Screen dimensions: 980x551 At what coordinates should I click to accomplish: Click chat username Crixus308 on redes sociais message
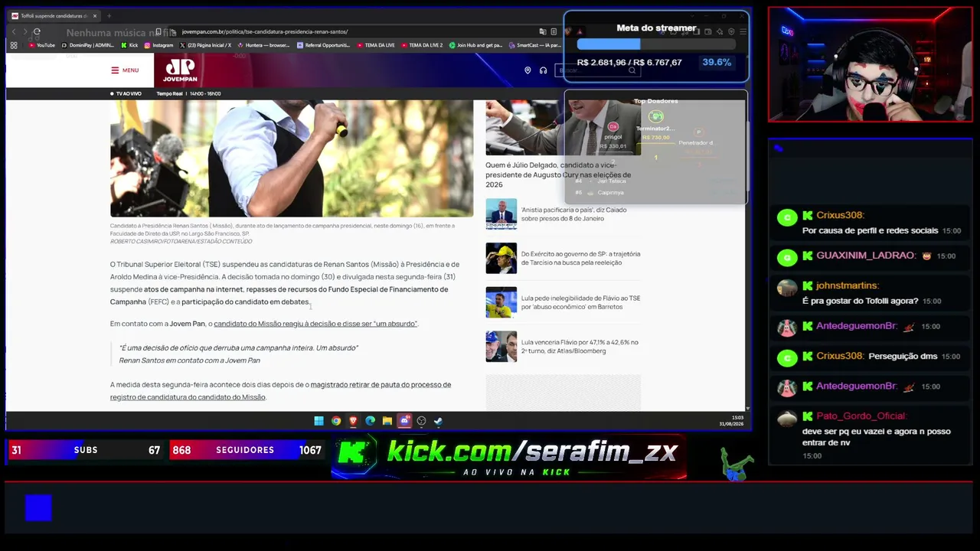840,216
